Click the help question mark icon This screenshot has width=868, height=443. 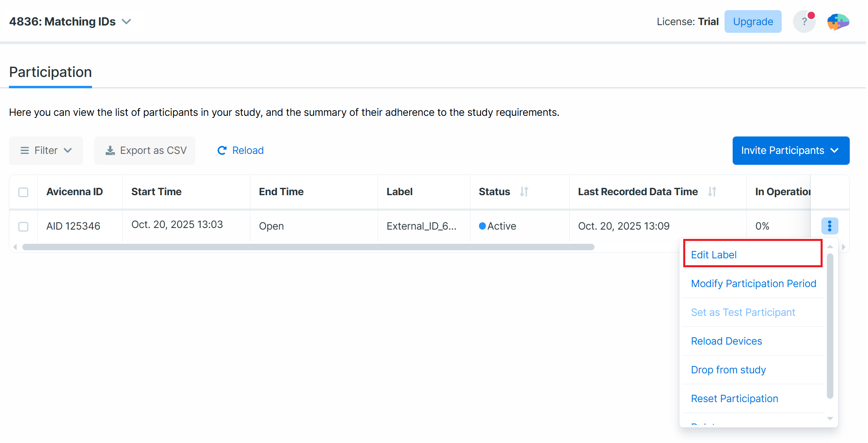tap(804, 22)
